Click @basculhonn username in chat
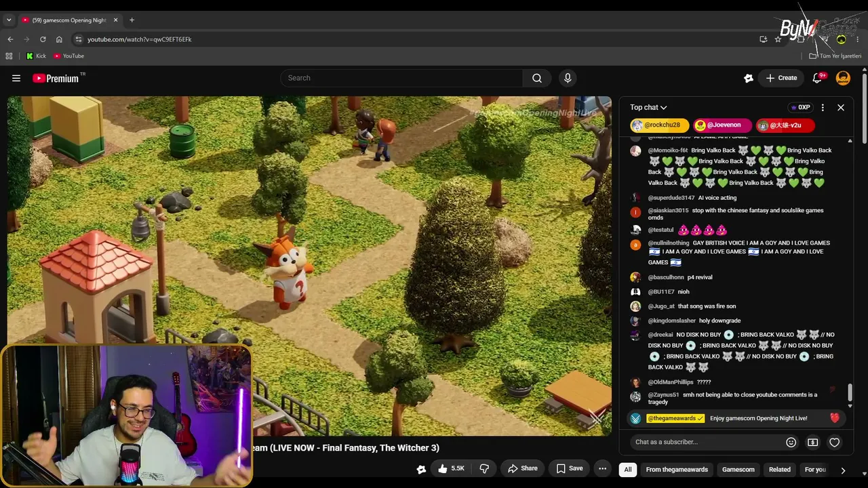This screenshot has height=488, width=868. point(666,277)
